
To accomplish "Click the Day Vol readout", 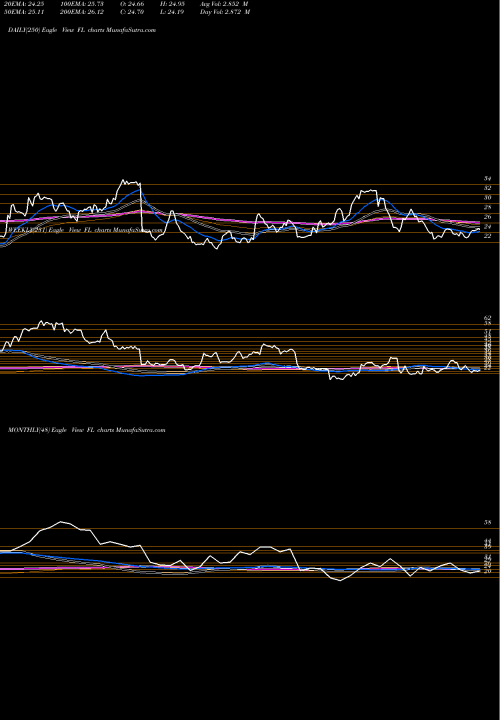I will (x=225, y=12).
